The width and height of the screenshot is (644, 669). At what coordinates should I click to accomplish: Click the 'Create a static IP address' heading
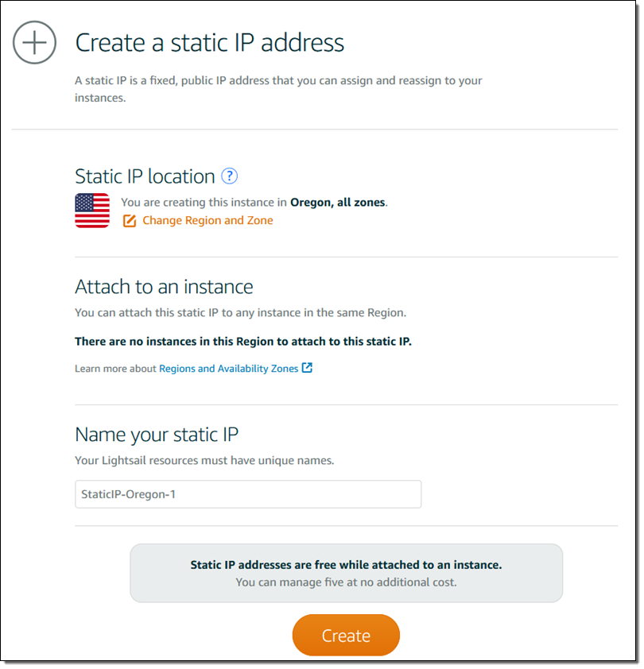click(209, 42)
